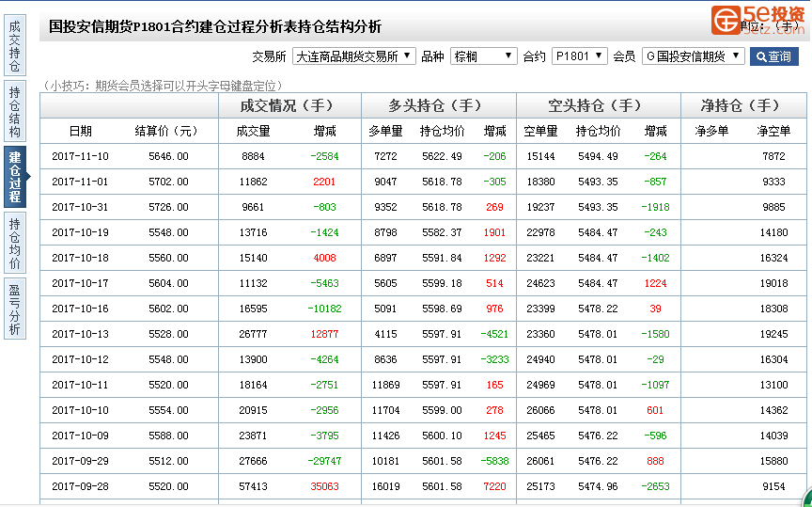Open the 持仓均价 side tab
Screen dimensions: 812x507
(15, 243)
